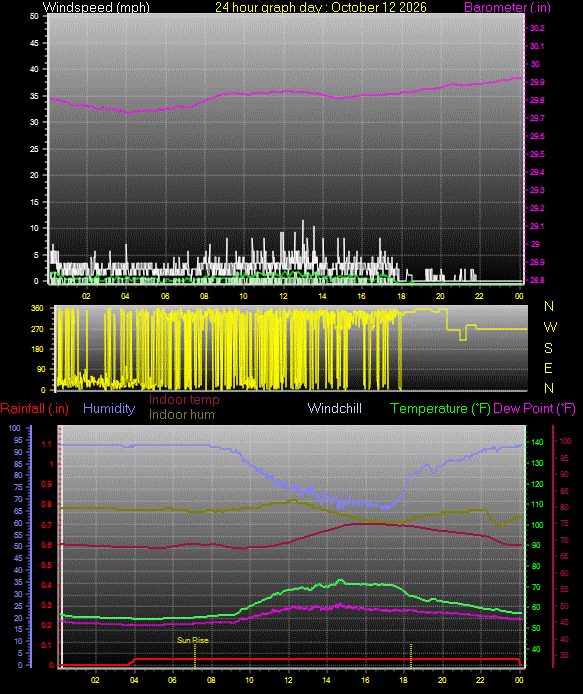Click the '270' wind direction axis value
The image size is (583, 694).
pos(38,329)
